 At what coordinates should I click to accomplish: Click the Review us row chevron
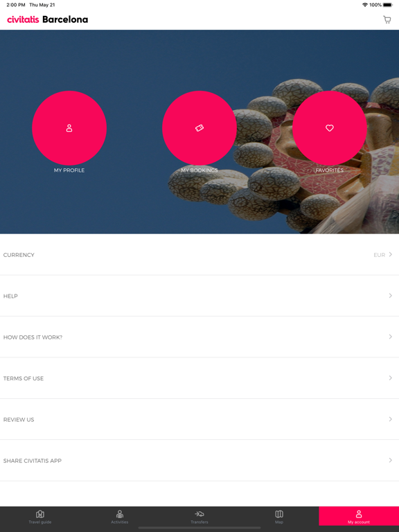tap(391, 419)
